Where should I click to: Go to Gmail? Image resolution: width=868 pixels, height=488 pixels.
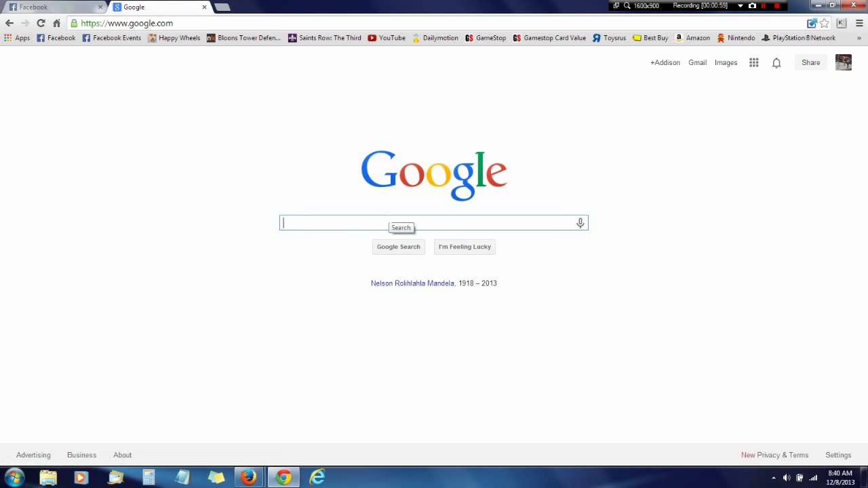coord(697,62)
